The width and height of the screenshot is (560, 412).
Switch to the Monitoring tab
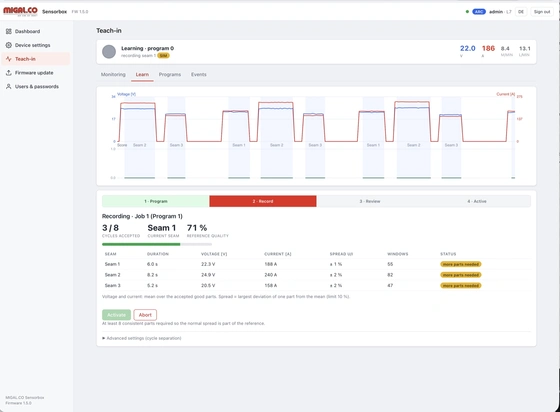[x=113, y=75]
